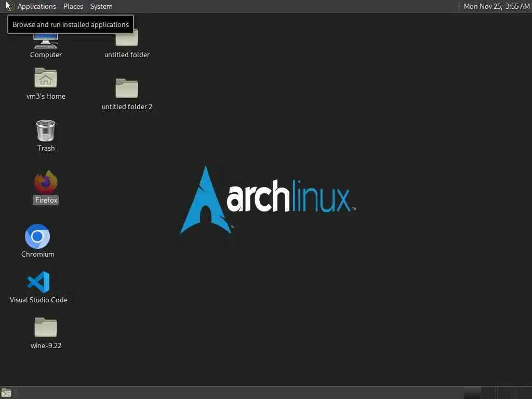Click the untitled folder 2 label

(x=127, y=107)
